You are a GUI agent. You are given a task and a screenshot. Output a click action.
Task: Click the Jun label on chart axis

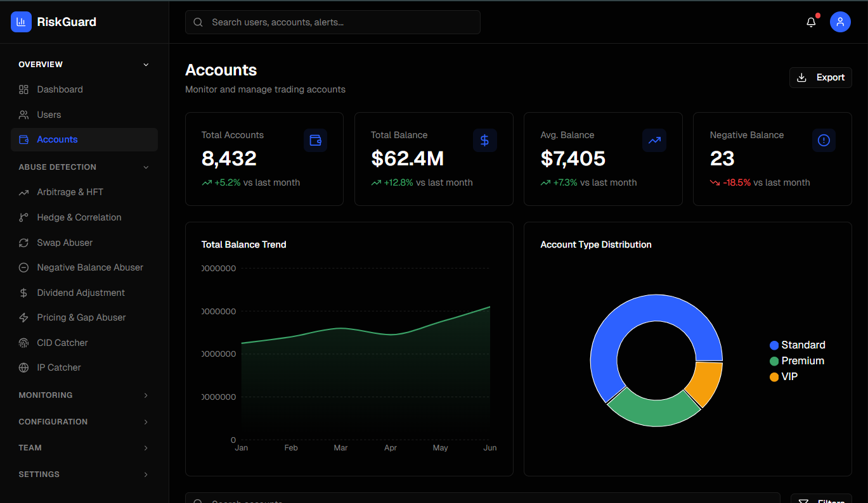tap(489, 448)
